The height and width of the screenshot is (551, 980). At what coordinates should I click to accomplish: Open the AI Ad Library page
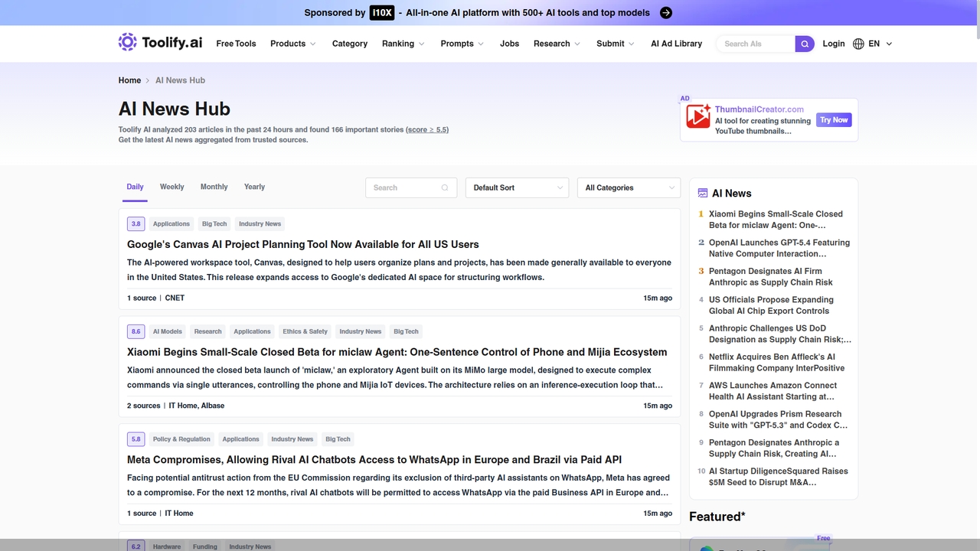pos(676,44)
